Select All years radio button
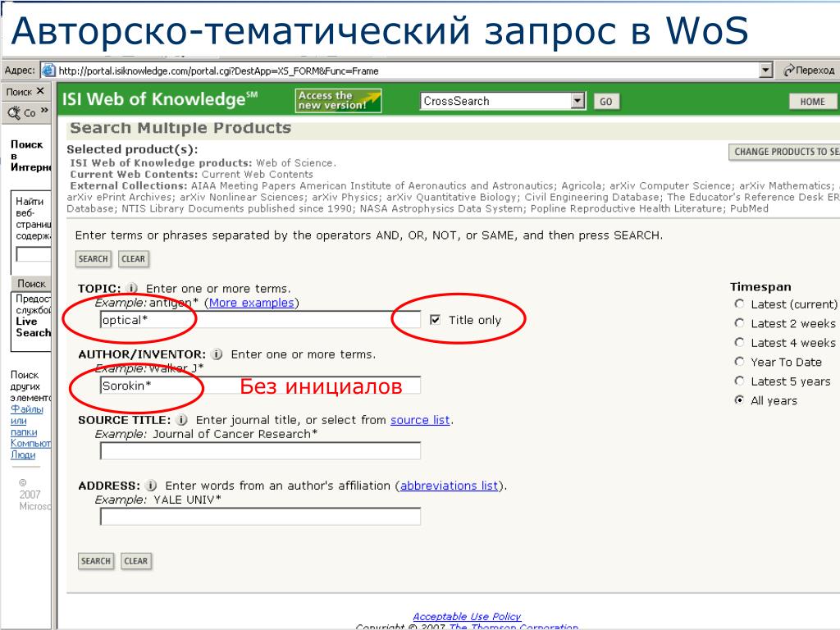Viewport: 840px width, 630px height. tap(739, 400)
